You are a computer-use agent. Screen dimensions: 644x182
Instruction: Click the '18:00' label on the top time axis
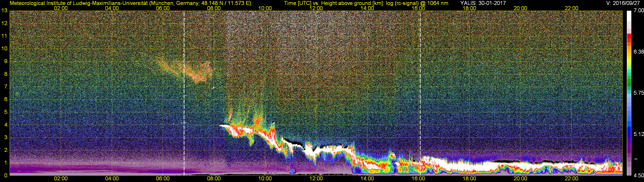(x=469, y=8)
